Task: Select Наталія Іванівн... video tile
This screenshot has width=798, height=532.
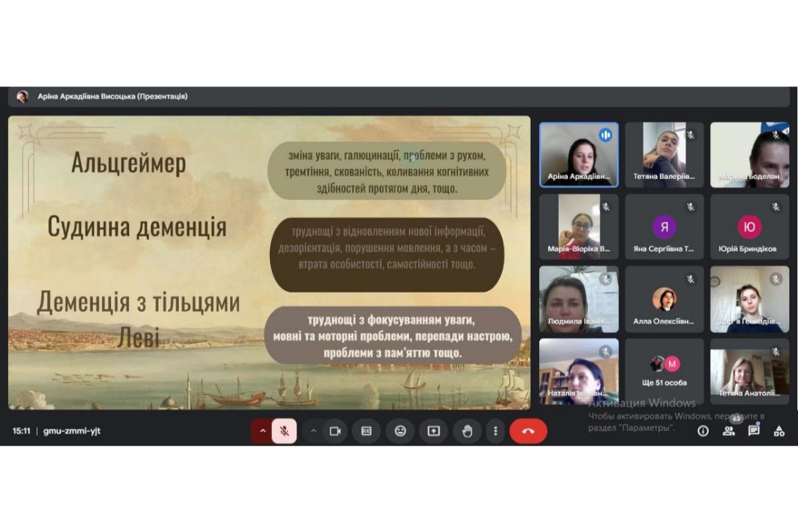Action: [579, 372]
